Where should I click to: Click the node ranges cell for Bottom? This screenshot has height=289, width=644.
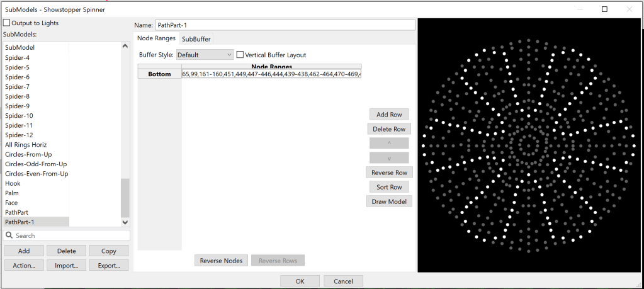(x=271, y=74)
